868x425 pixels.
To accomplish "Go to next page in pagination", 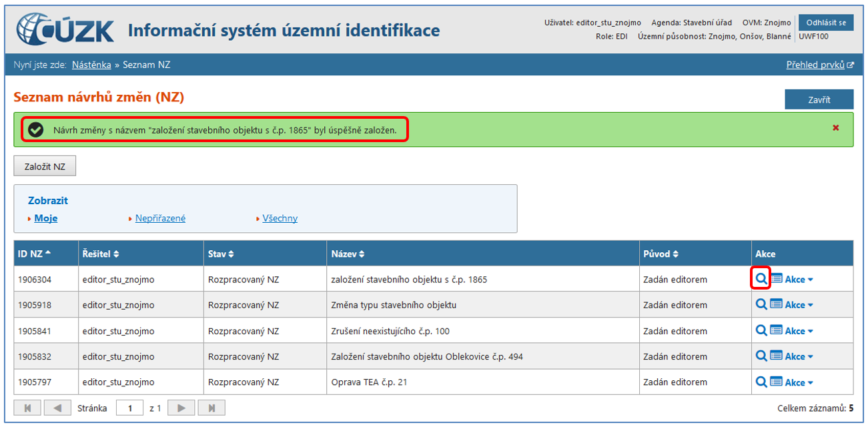I will click(x=181, y=408).
